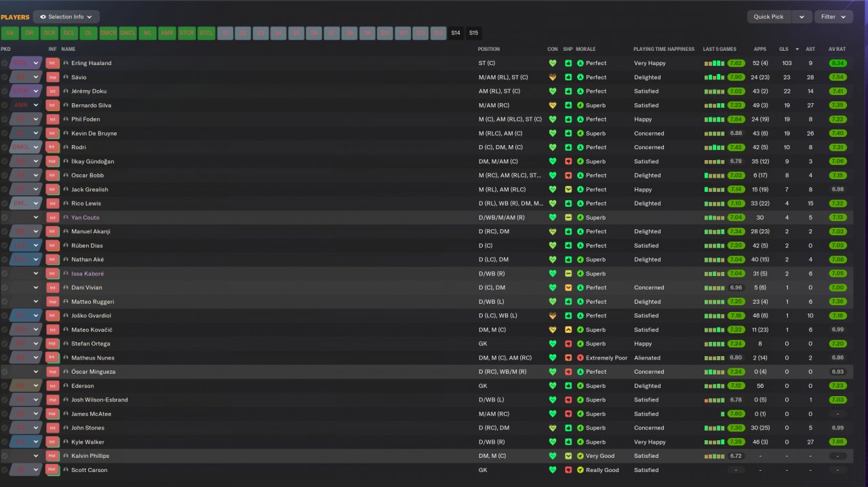Click Matheus Nunes' Alienated playing time text

click(647, 357)
